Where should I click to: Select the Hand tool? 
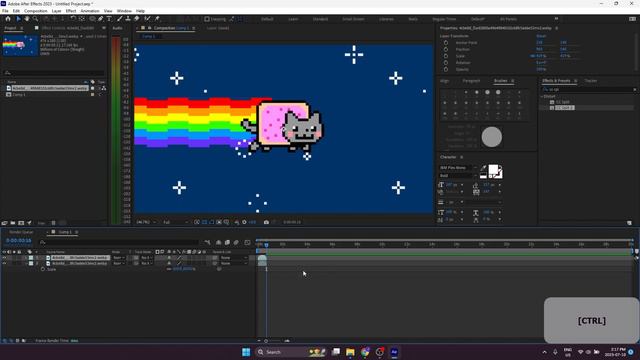pyautogui.click(x=27, y=19)
